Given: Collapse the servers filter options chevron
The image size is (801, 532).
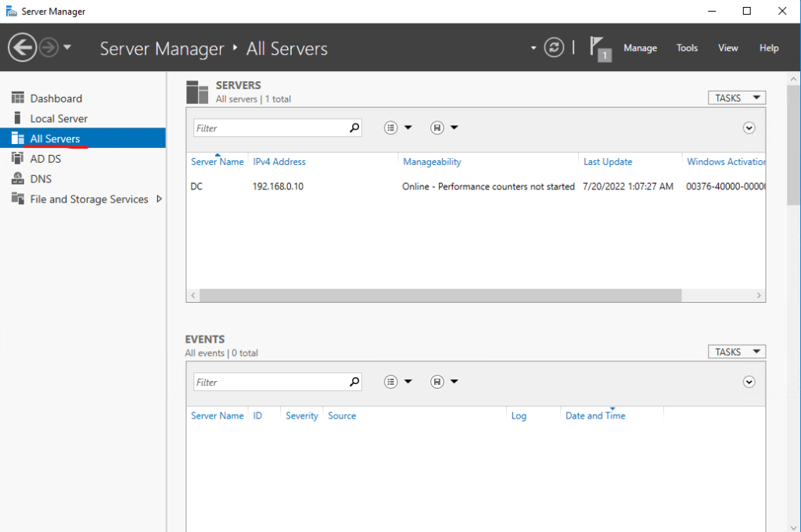Looking at the screenshot, I should [749, 127].
